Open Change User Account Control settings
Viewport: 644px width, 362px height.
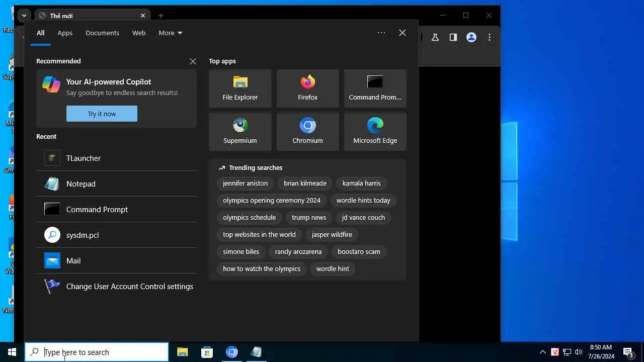coord(116,286)
